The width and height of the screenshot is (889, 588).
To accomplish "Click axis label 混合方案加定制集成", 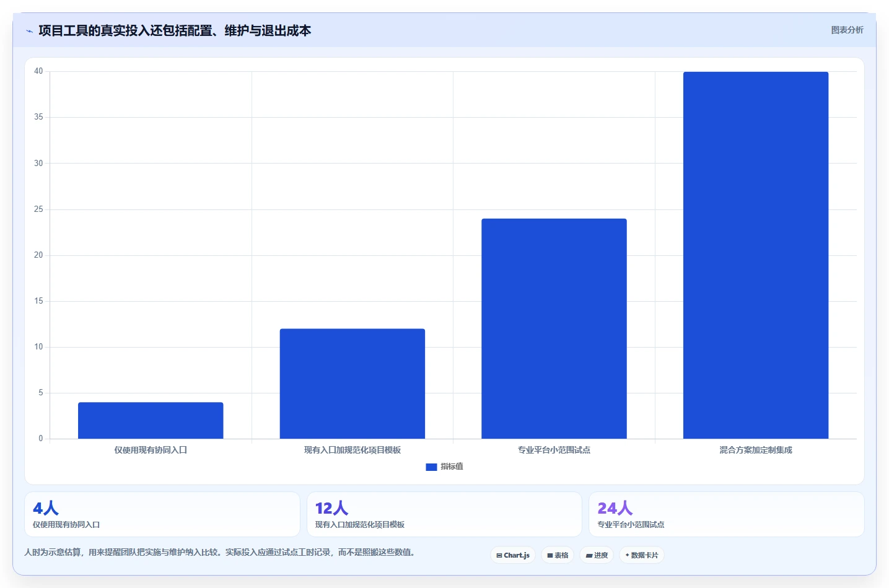I will click(756, 450).
